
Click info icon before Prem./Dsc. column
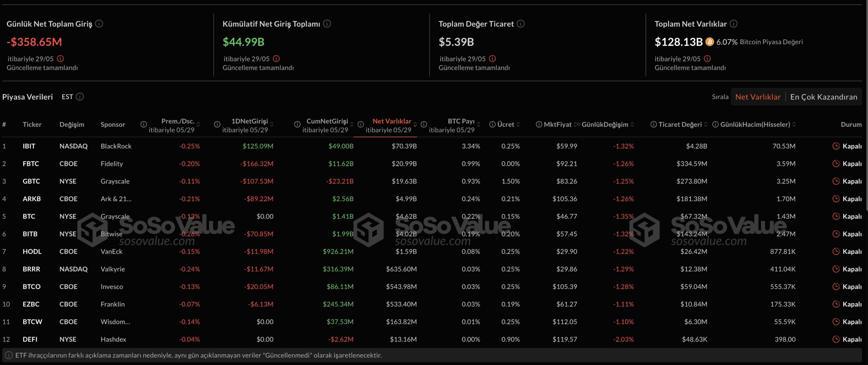[144, 124]
